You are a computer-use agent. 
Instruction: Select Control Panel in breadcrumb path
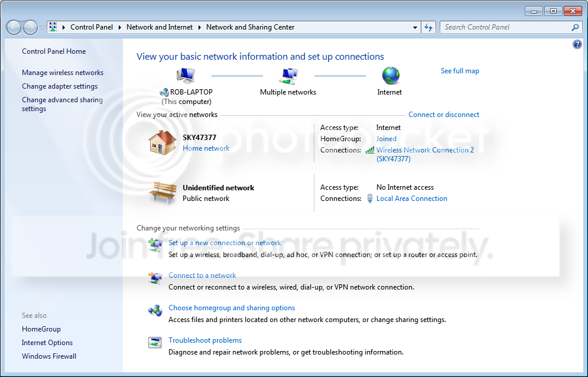pos(92,27)
